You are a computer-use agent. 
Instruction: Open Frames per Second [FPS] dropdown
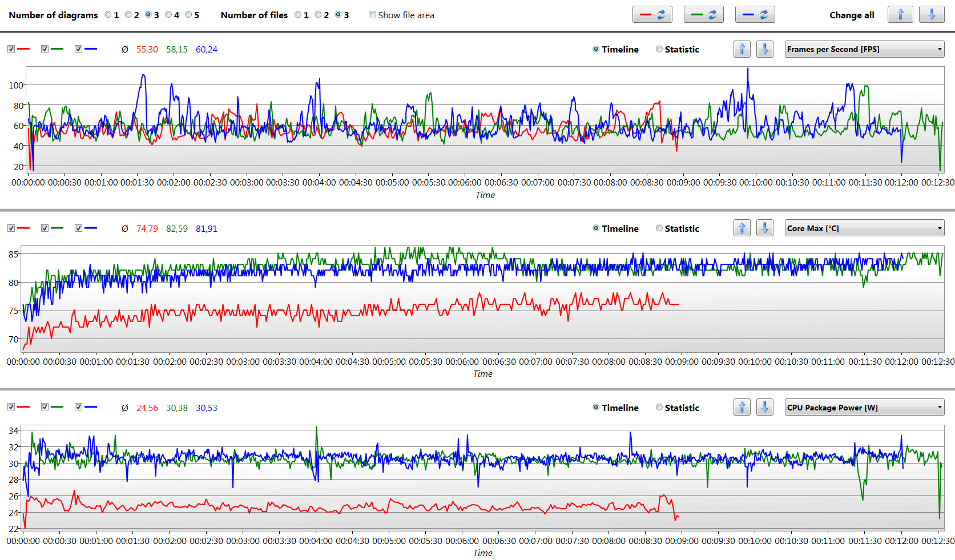coord(865,49)
